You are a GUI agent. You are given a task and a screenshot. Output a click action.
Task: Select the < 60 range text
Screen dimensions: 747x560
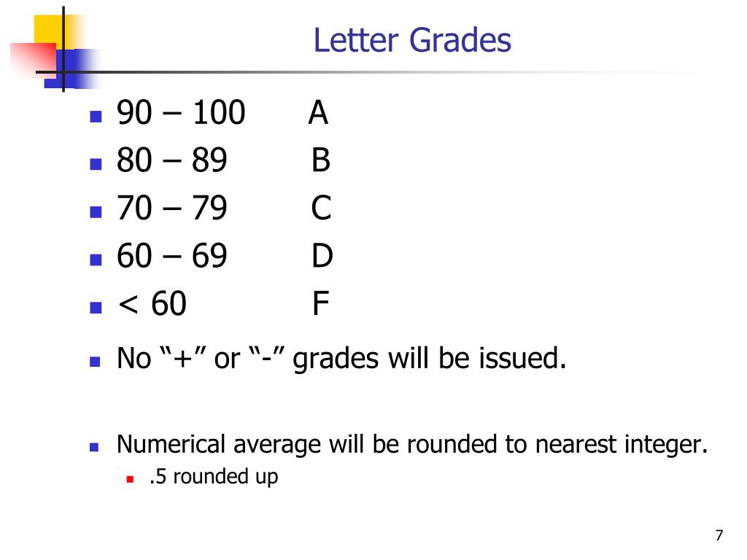click(152, 303)
